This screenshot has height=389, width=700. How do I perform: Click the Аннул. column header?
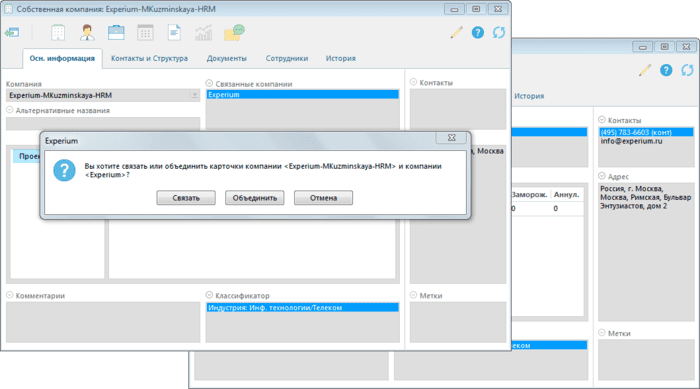tap(567, 195)
